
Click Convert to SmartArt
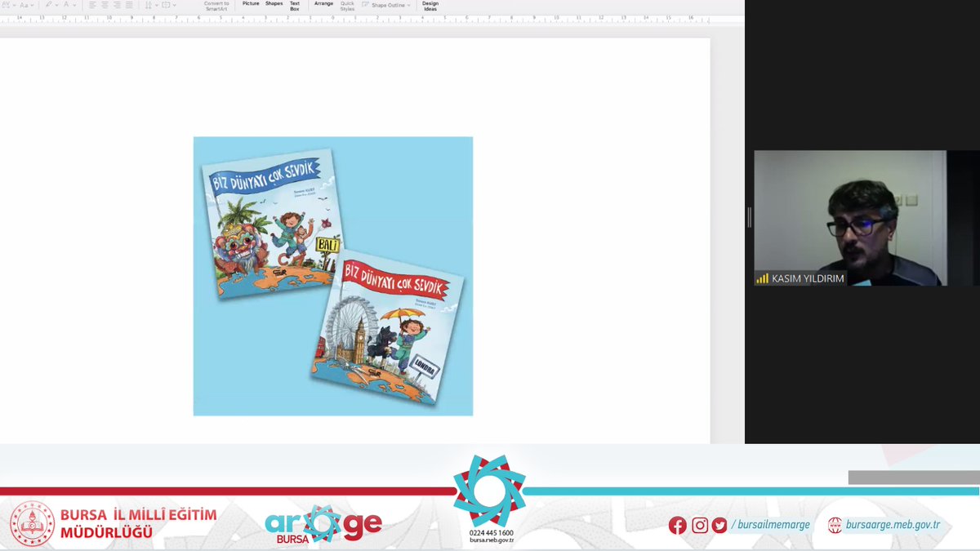(216, 6)
